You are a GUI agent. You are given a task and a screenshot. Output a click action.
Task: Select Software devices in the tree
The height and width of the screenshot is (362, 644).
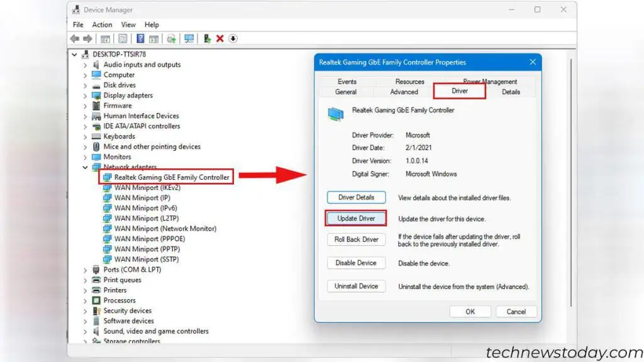pyautogui.click(x=128, y=321)
